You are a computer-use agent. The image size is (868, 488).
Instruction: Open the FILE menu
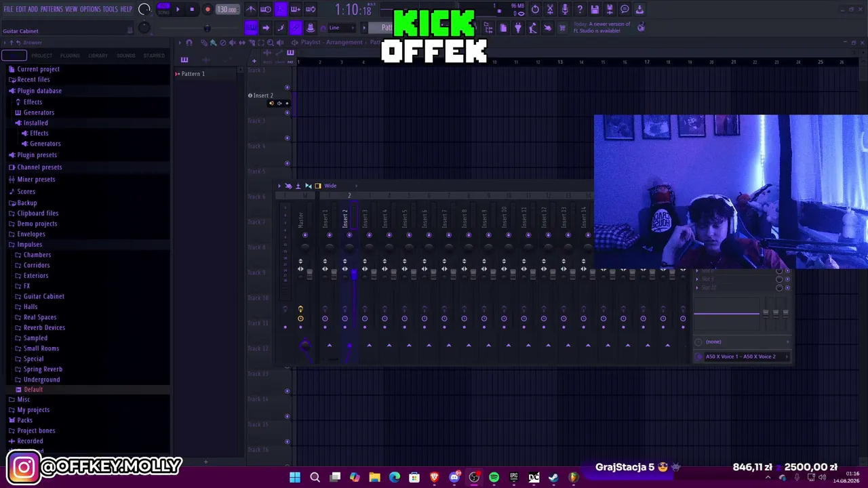point(9,9)
